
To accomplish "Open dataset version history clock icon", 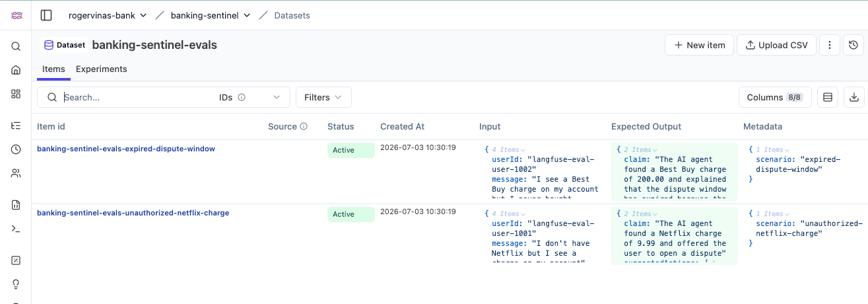I will pos(853,45).
